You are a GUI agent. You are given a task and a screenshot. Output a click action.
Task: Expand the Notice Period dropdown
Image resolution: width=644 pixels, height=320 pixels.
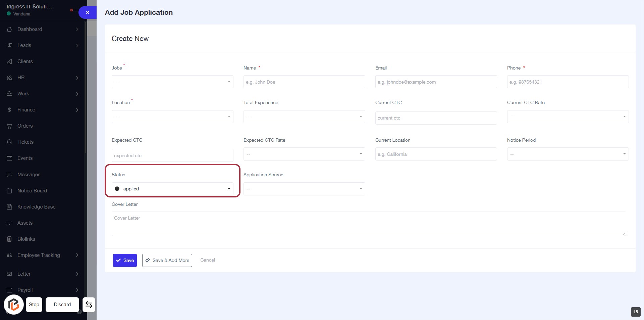click(568, 154)
